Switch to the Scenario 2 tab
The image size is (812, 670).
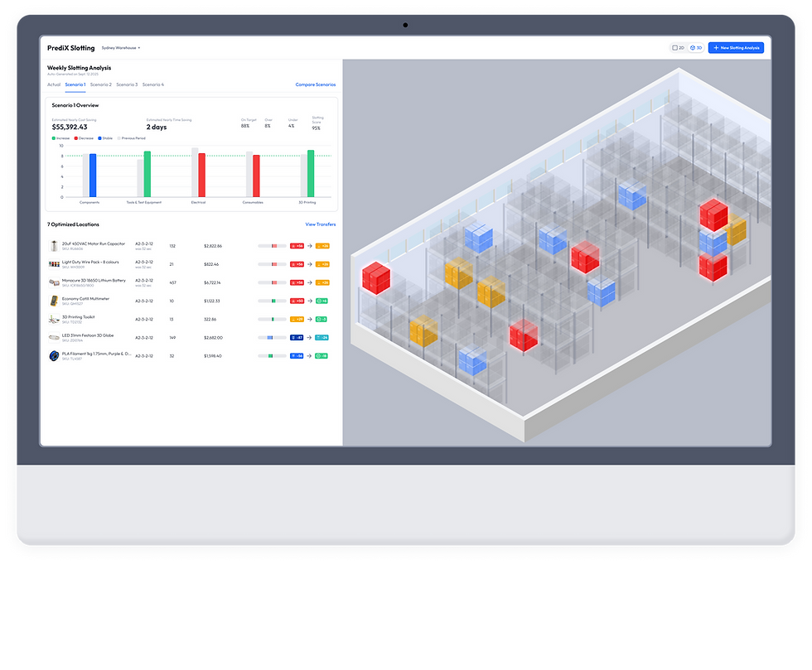[x=101, y=84]
